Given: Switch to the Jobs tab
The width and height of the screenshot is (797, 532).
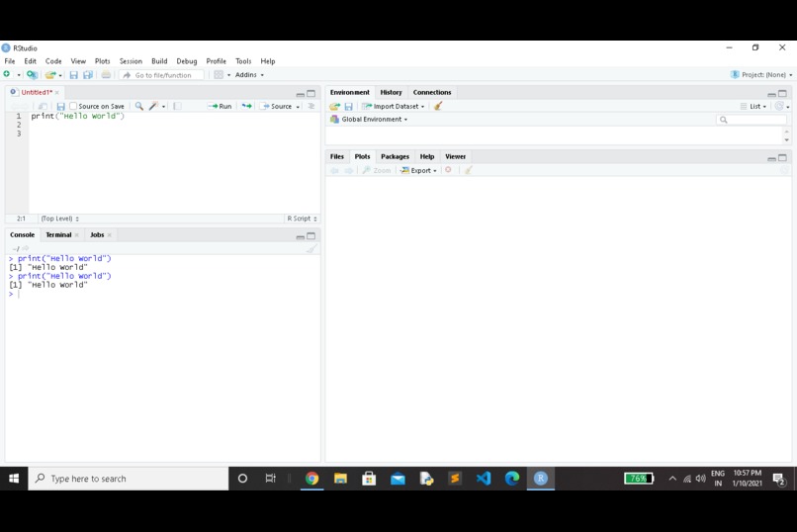Looking at the screenshot, I should pos(97,234).
